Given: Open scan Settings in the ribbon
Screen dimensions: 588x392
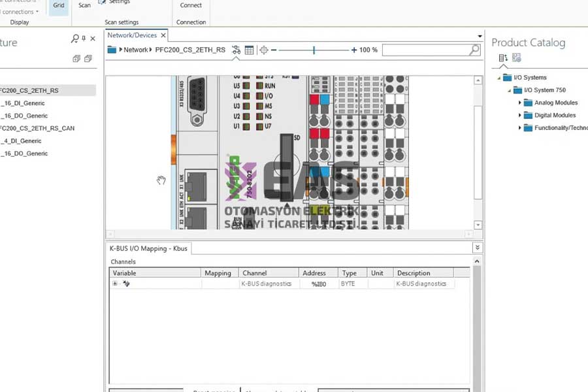Looking at the screenshot, I should point(115,2).
